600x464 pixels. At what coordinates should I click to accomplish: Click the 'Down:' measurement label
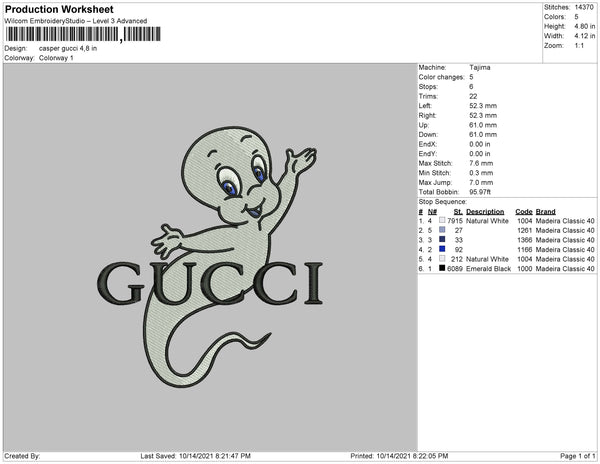click(428, 135)
